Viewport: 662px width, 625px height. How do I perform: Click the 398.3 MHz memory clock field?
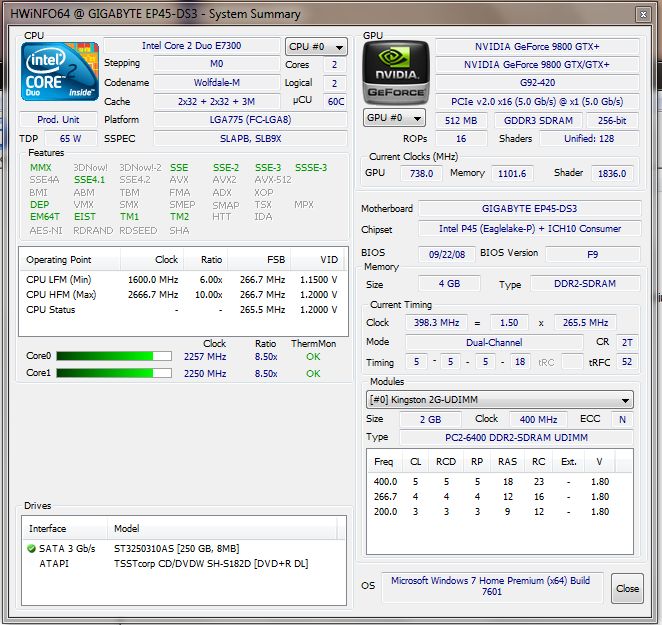[437, 323]
